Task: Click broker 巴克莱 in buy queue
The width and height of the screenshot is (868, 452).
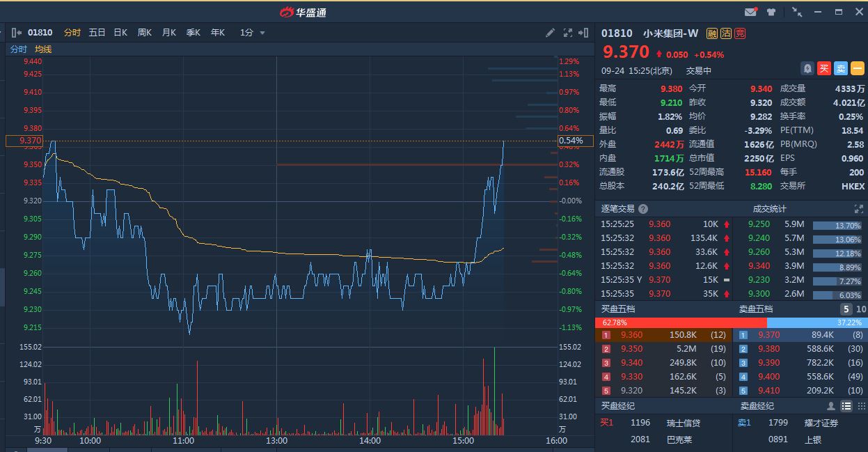Action: coord(680,439)
